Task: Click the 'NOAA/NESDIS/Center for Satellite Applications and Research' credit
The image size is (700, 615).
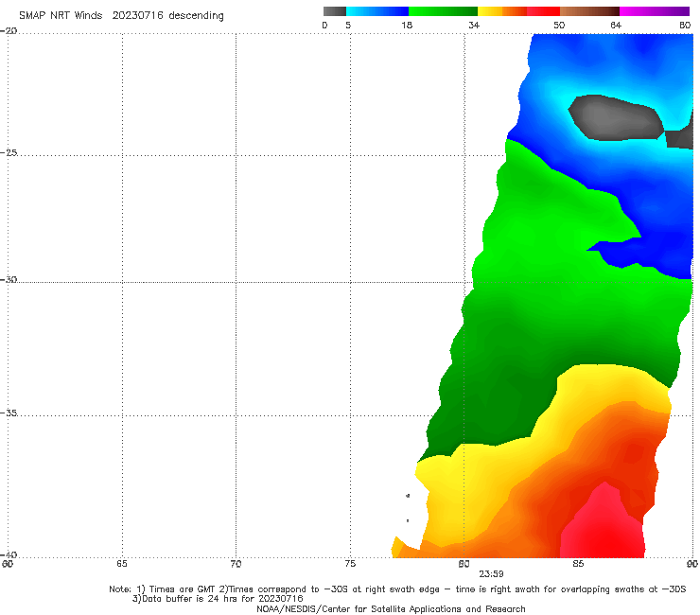Action: click(391, 608)
